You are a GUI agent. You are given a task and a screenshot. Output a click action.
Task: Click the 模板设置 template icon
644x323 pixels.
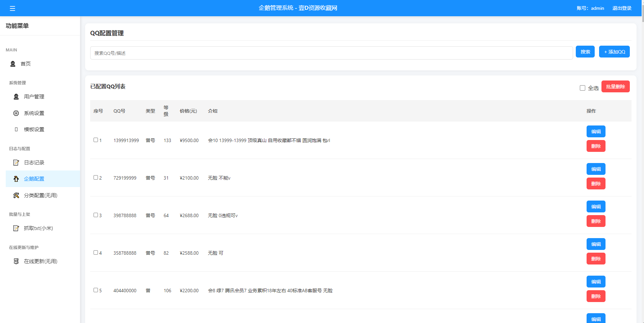16,129
